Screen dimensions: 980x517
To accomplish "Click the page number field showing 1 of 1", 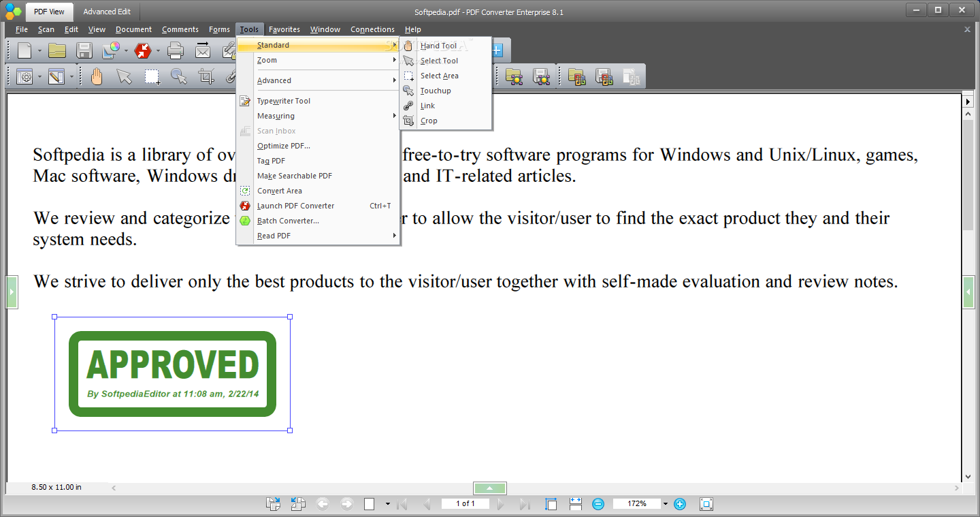I will [x=465, y=504].
